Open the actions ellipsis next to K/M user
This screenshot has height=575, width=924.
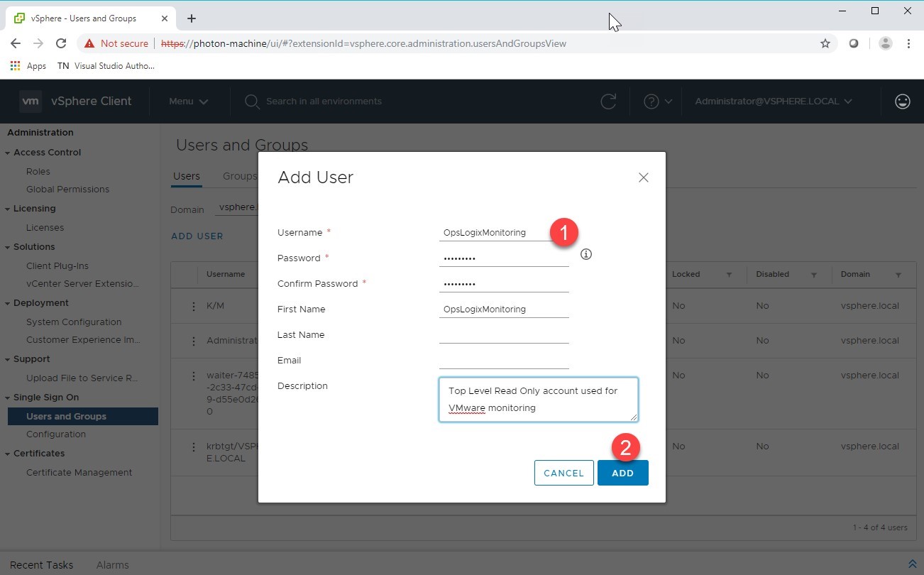point(194,305)
